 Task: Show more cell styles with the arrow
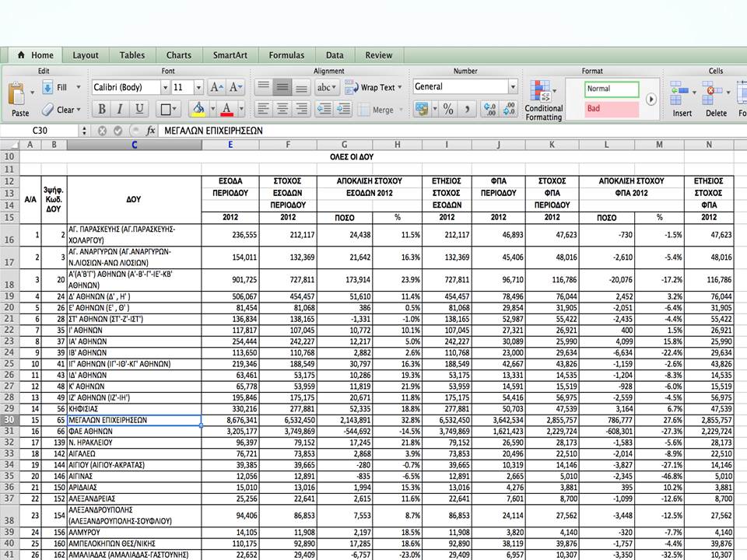coord(651,99)
